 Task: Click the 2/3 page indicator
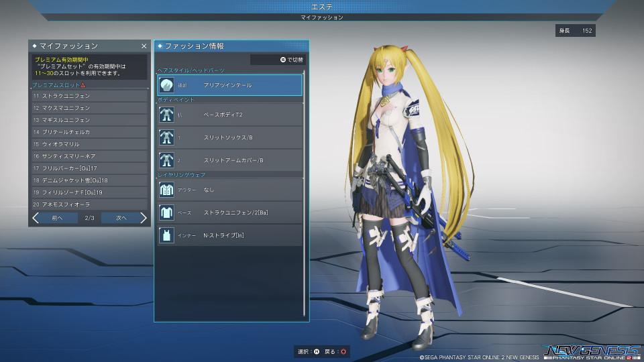[89, 218]
